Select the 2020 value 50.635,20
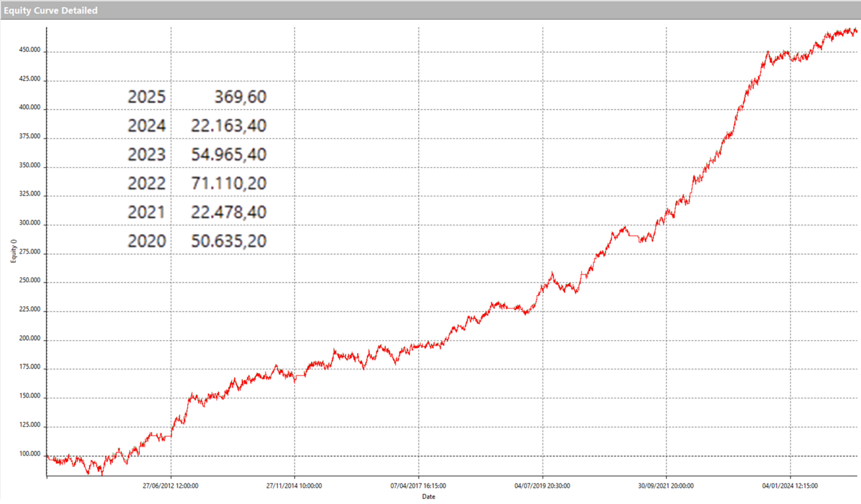Image resolution: width=861 pixels, height=504 pixels. point(228,241)
